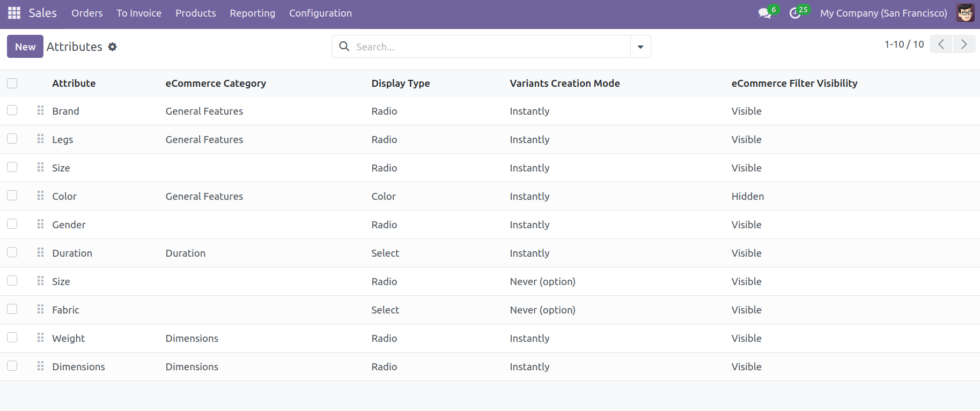Viewport: 980px width, 411px height.
Task: Expand the search filter options dropdown
Action: pyautogui.click(x=640, y=47)
